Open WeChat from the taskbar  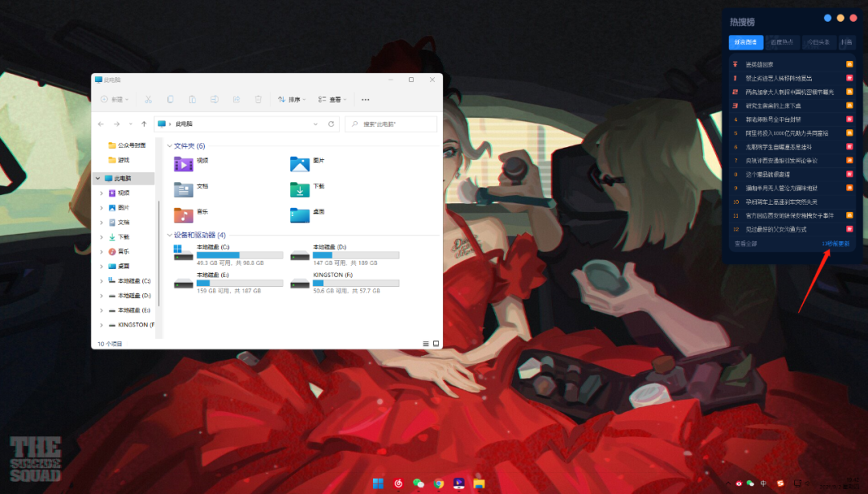pos(419,484)
